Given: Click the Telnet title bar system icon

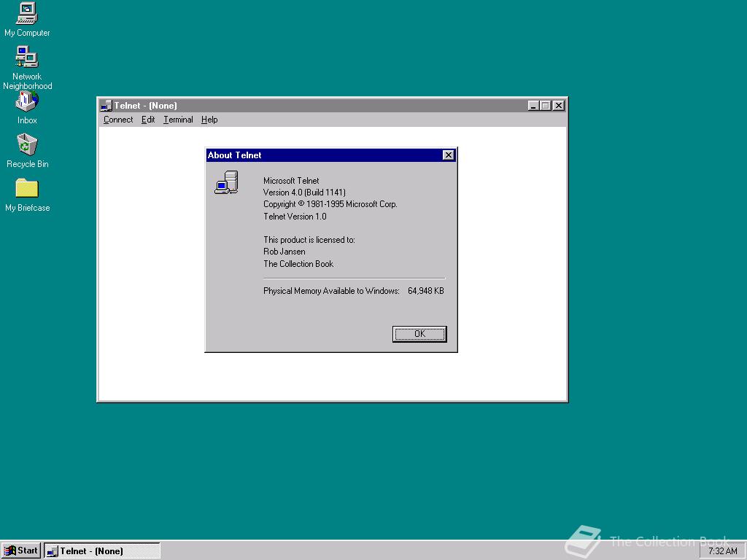Looking at the screenshot, I should [x=107, y=105].
